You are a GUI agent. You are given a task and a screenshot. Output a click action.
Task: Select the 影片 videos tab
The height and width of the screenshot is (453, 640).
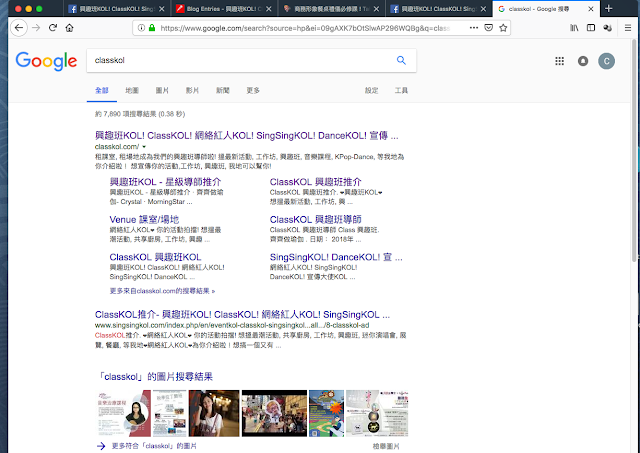(192, 91)
